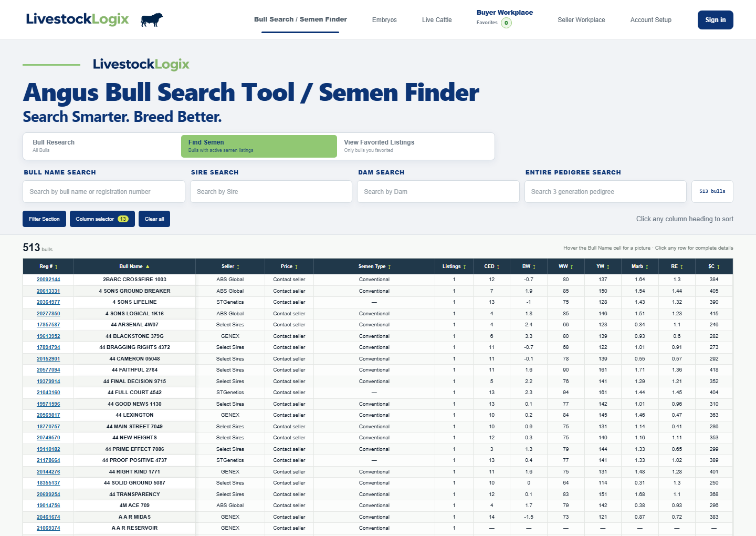Image resolution: width=756 pixels, height=536 pixels.
Task: Focus the bull name search field
Action: point(104,192)
